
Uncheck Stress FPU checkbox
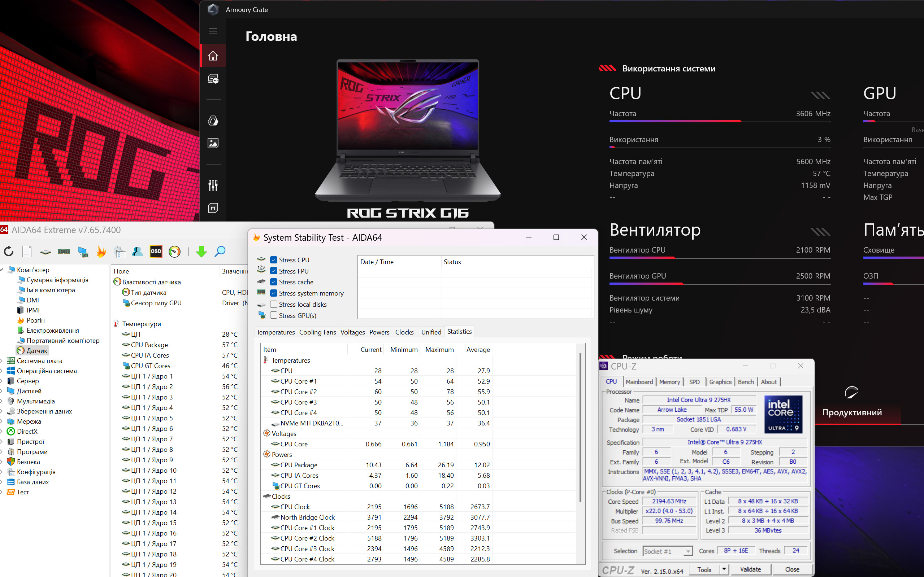coord(274,271)
